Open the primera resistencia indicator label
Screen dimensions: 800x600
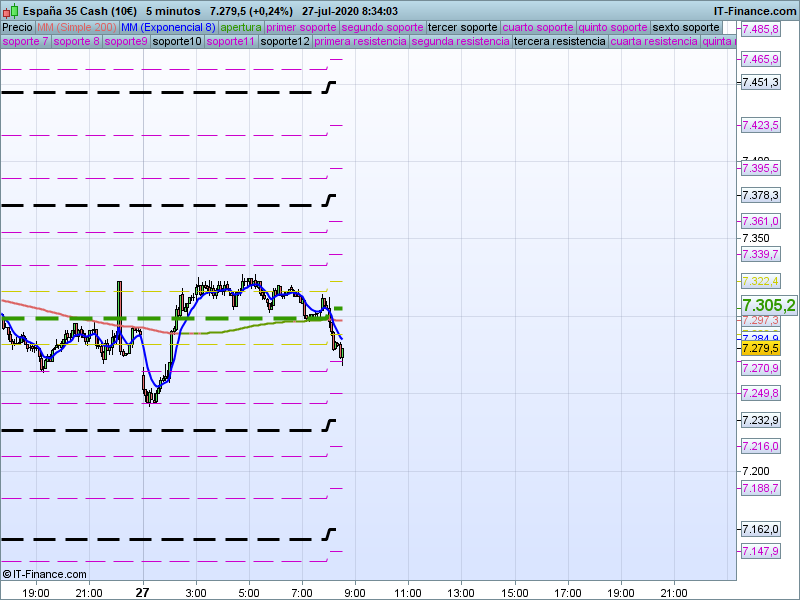tap(360, 42)
